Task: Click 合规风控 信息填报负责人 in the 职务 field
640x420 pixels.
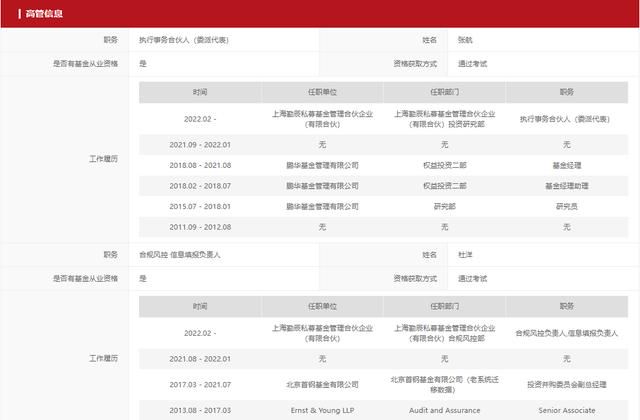Action: (x=180, y=255)
